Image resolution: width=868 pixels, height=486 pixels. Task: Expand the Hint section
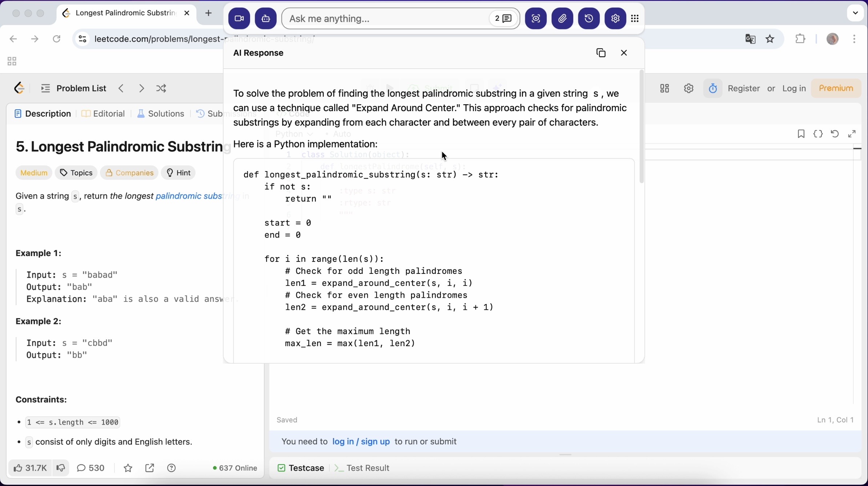[x=178, y=173]
